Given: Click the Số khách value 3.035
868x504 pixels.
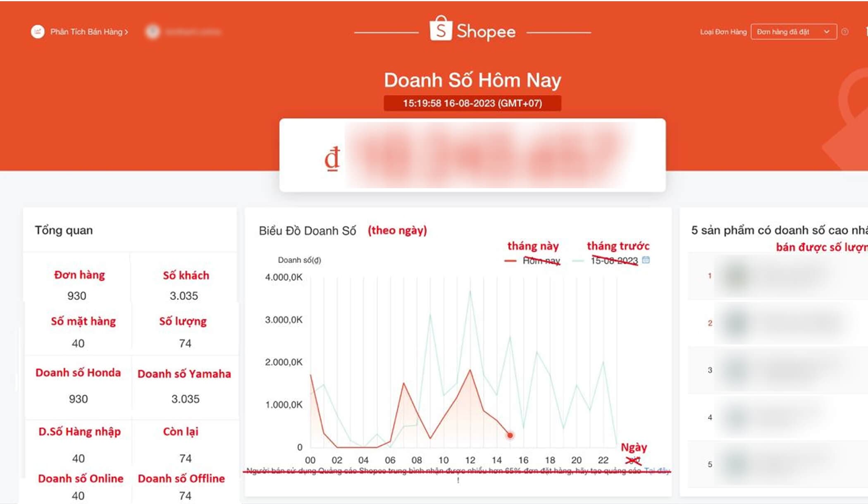Looking at the screenshot, I should 184,296.
